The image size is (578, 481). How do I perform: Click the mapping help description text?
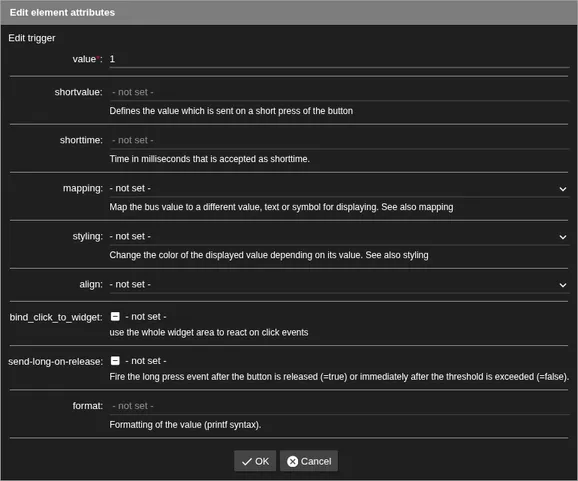[281, 207]
